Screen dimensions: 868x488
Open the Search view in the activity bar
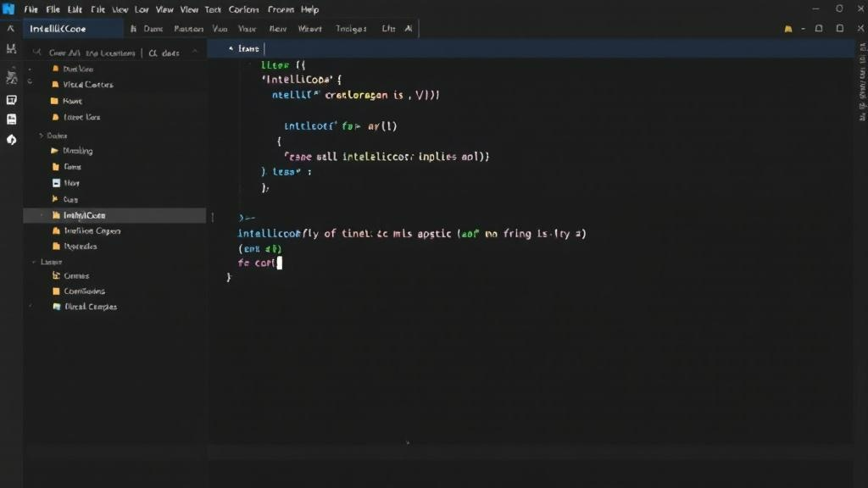tap(11, 49)
